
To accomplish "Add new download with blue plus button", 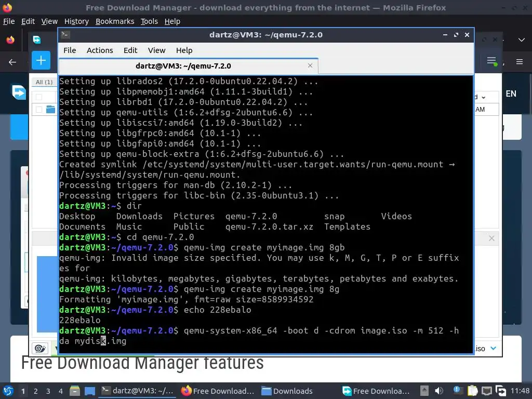I will (41, 60).
